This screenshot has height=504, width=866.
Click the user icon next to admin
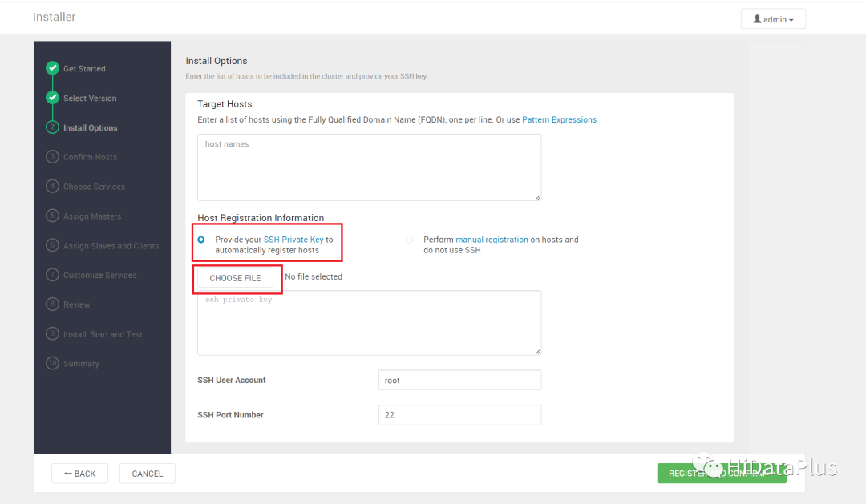click(757, 19)
